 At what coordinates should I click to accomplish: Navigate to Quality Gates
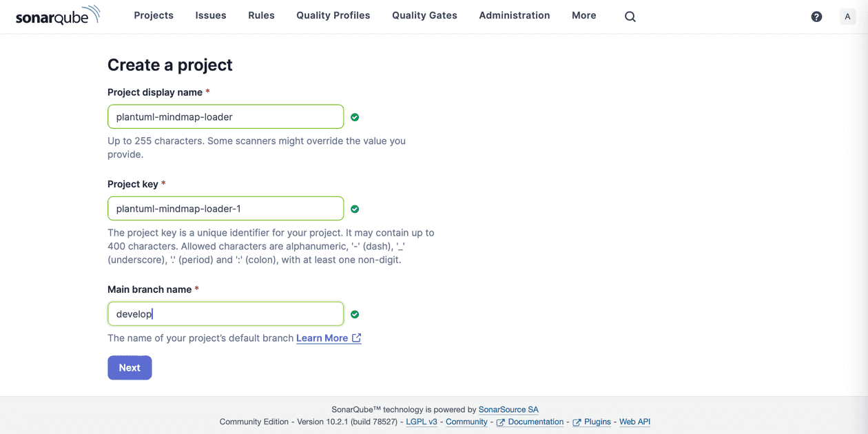pyautogui.click(x=424, y=15)
